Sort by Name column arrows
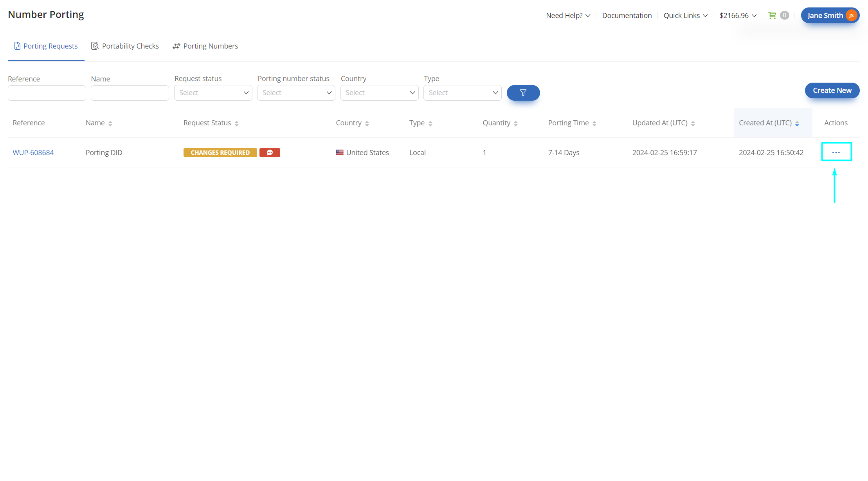The height and width of the screenshot is (481, 868). tap(110, 123)
